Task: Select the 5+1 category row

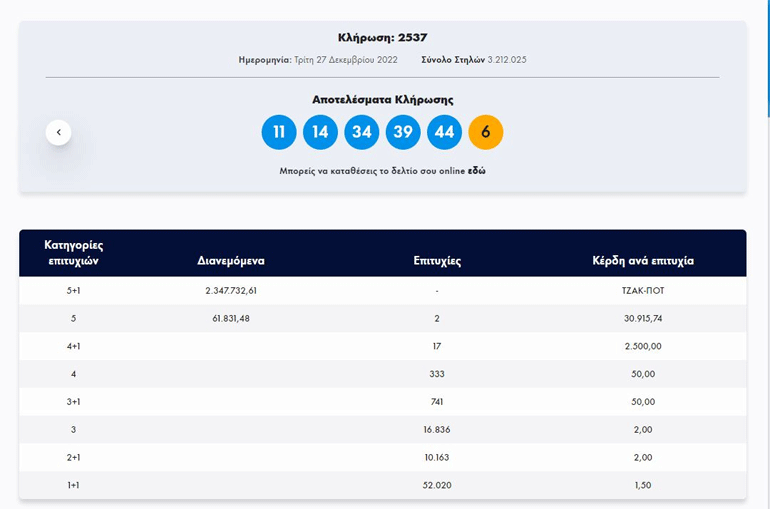Action: (74, 291)
